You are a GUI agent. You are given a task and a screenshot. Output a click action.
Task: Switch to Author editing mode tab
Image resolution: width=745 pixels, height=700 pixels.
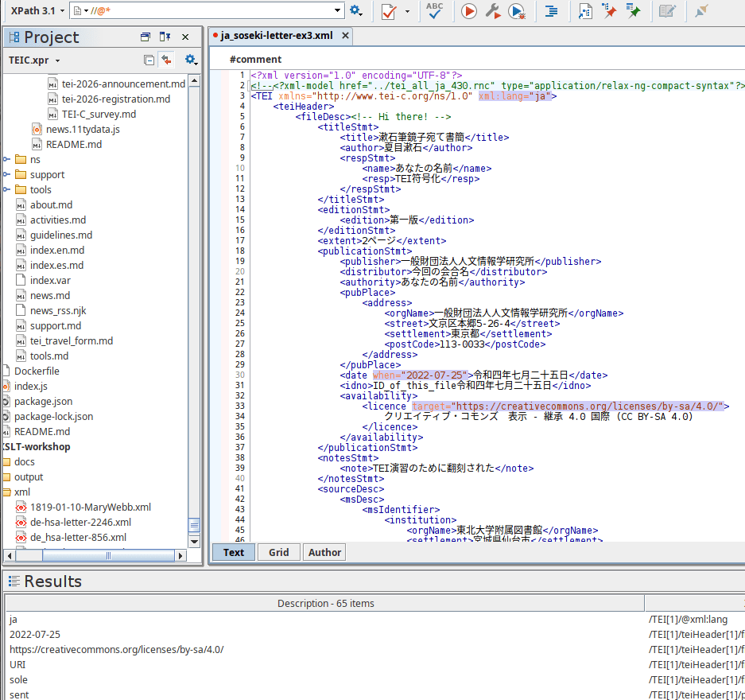(324, 552)
